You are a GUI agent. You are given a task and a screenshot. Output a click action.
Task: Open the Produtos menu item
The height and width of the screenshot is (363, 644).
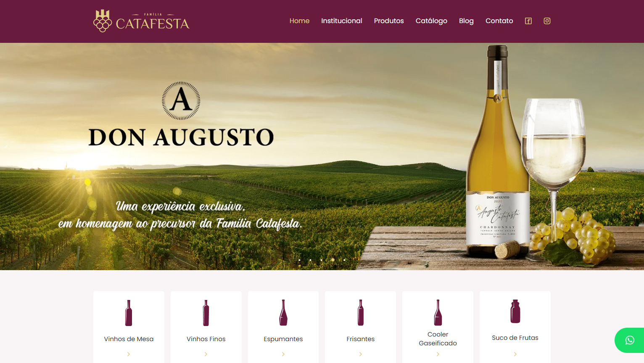click(x=389, y=21)
